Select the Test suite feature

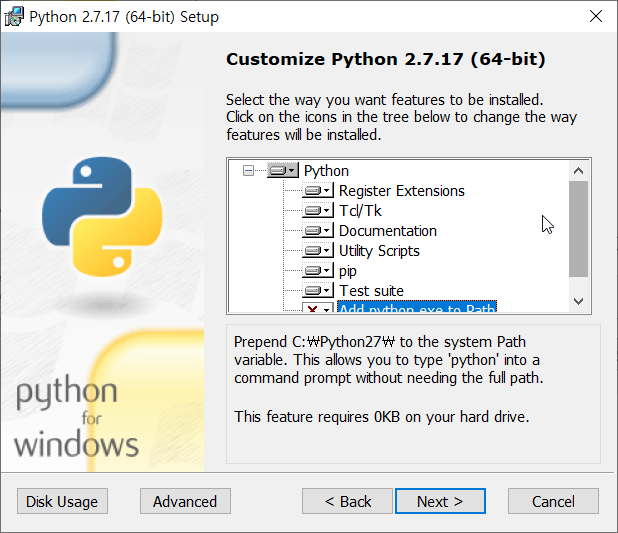[371, 291]
